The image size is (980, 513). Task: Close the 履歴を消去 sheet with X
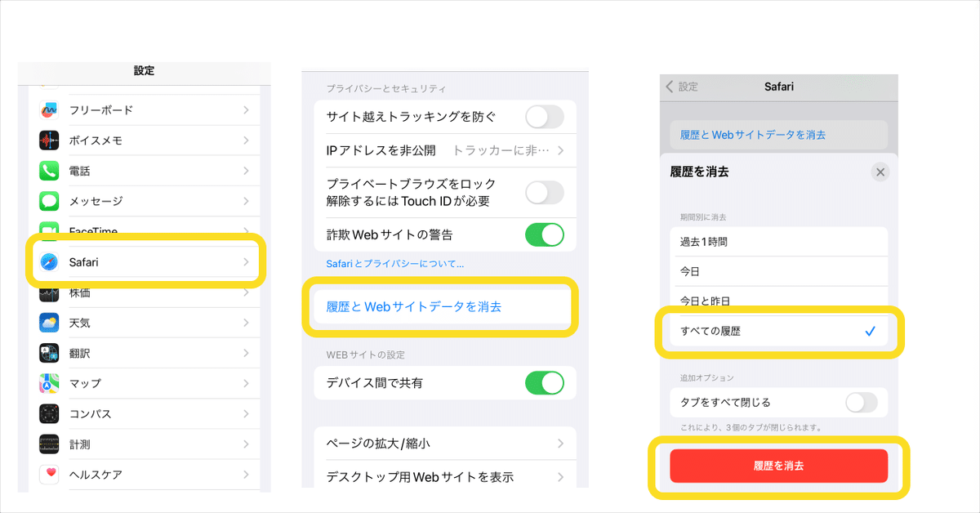click(x=880, y=172)
